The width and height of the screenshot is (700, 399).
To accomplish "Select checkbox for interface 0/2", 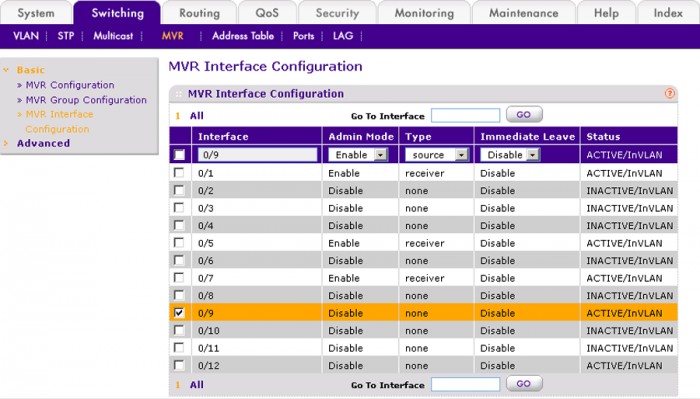I will [179, 190].
